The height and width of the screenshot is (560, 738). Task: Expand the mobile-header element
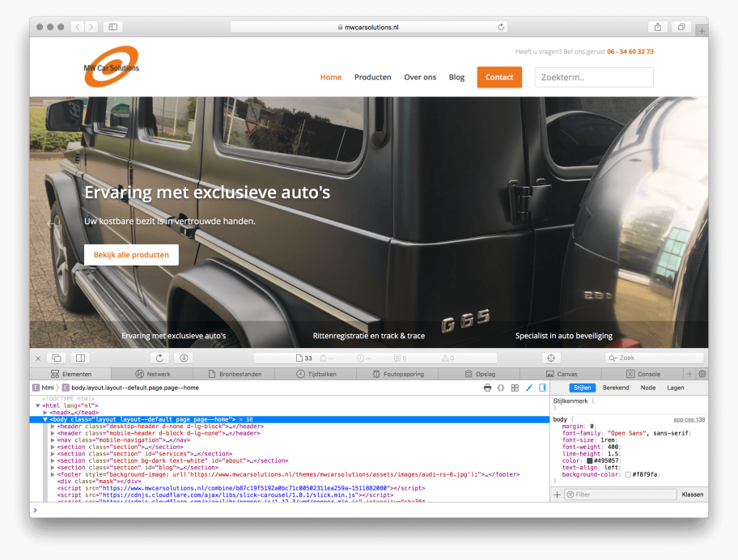[x=53, y=434]
